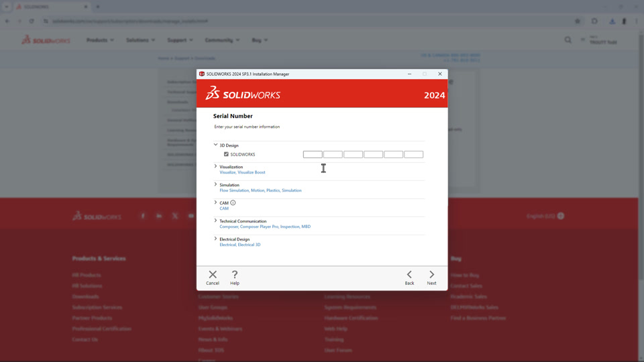The height and width of the screenshot is (362, 644).
Task: Click the Installation Manager title bar icon
Action: (x=202, y=74)
